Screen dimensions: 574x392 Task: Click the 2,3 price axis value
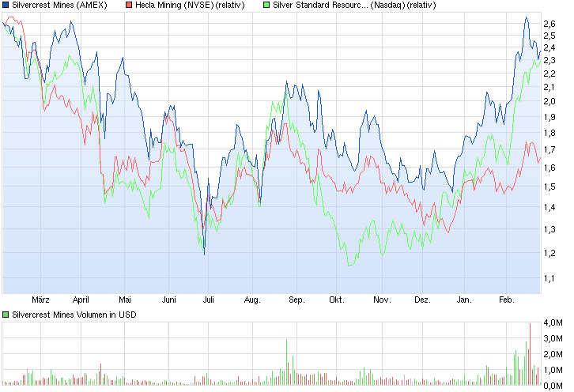tap(549, 60)
